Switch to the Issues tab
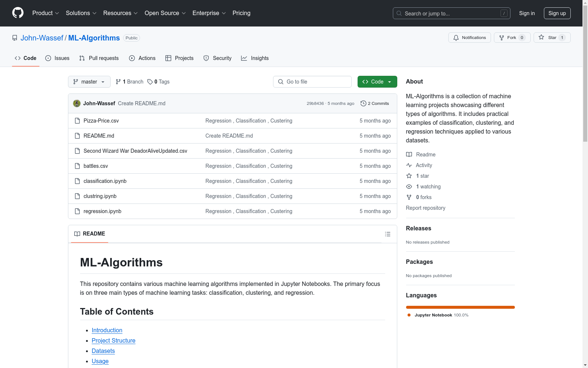 point(57,58)
